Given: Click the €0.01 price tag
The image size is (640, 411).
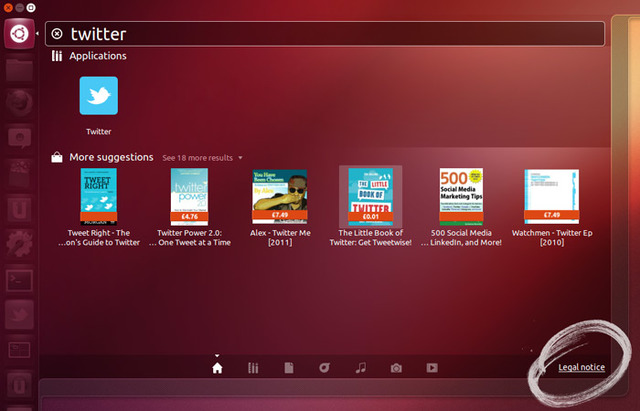Looking at the screenshot, I should (371, 216).
